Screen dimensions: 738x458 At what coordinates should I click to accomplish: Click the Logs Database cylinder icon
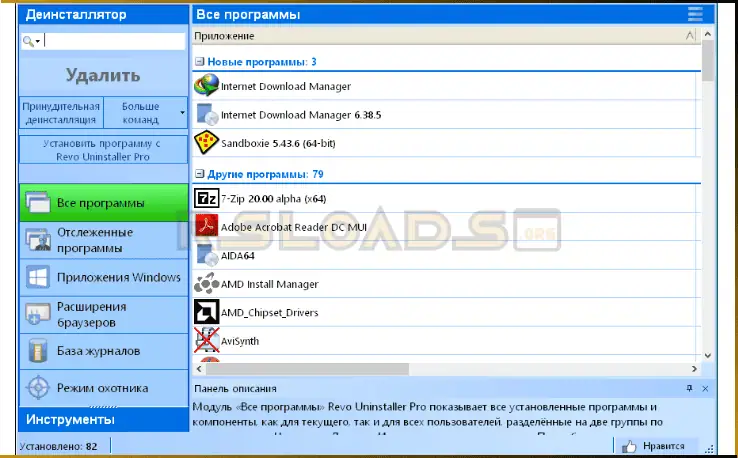pyautogui.click(x=38, y=351)
